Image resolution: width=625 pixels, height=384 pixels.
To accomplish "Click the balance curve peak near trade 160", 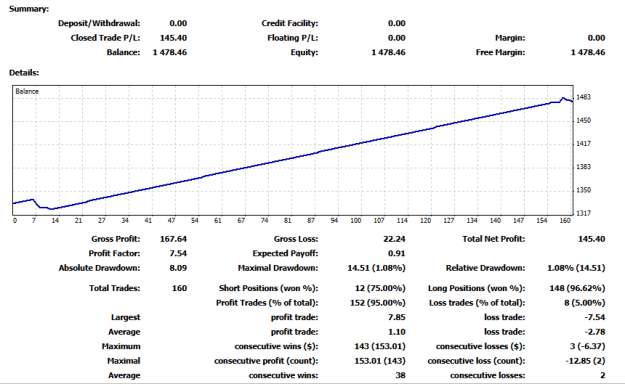I will point(563,98).
